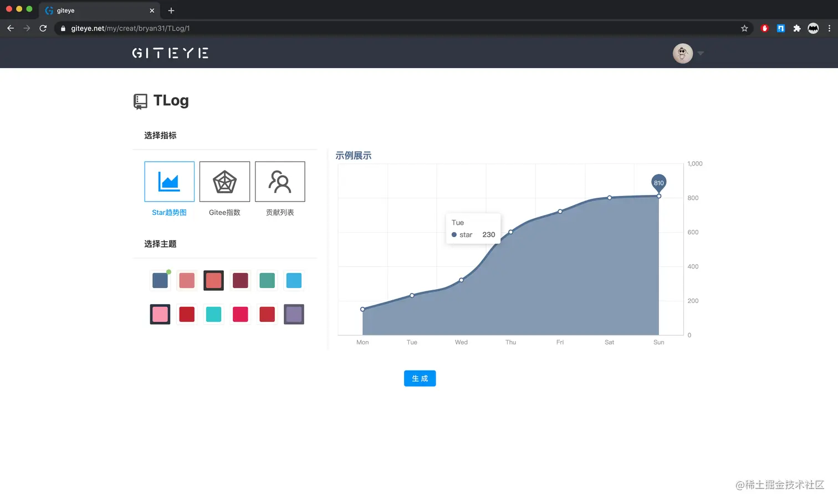This screenshot has width=838, height=504.
Task: Pick the light pink dark-bordered swatch
Action: [x=160, y=314]
